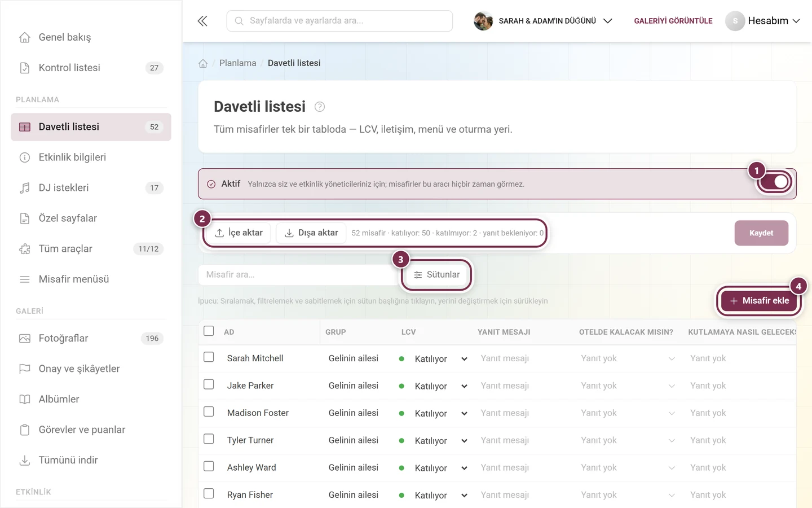Click the Özel sayfalar page icon
Image resolution: width=812 pixels, height=508 pixels.
[25, 218]
